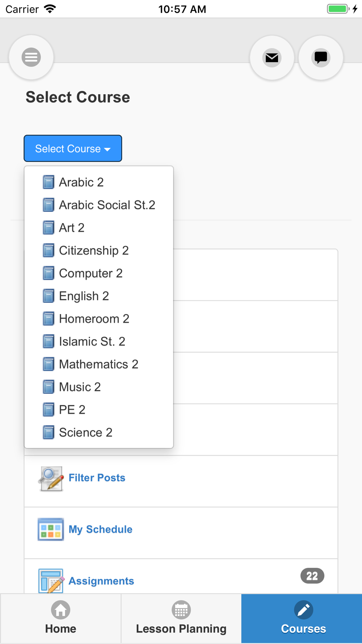Tap the Lesson Planning calendar icon
This screenshot has width=362, height=644.
pyautogui.click(x=181, y=610)
